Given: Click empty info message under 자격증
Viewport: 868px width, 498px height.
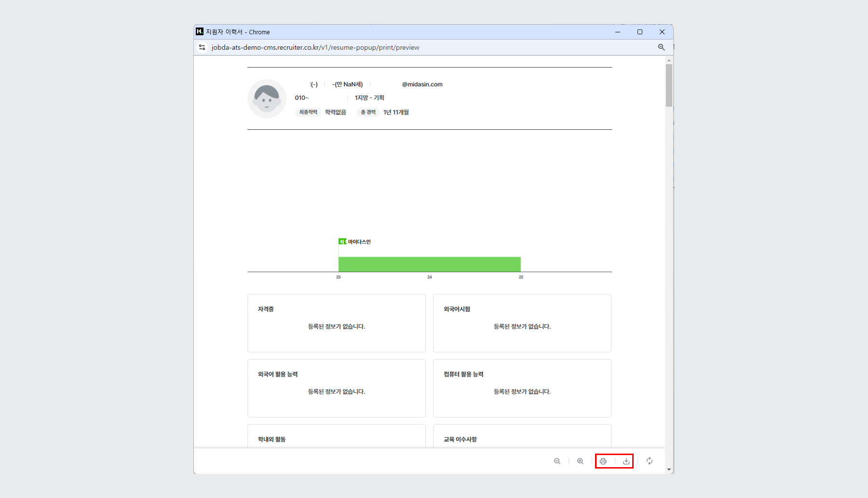Looking at the screenshot, I should point(337,327).
